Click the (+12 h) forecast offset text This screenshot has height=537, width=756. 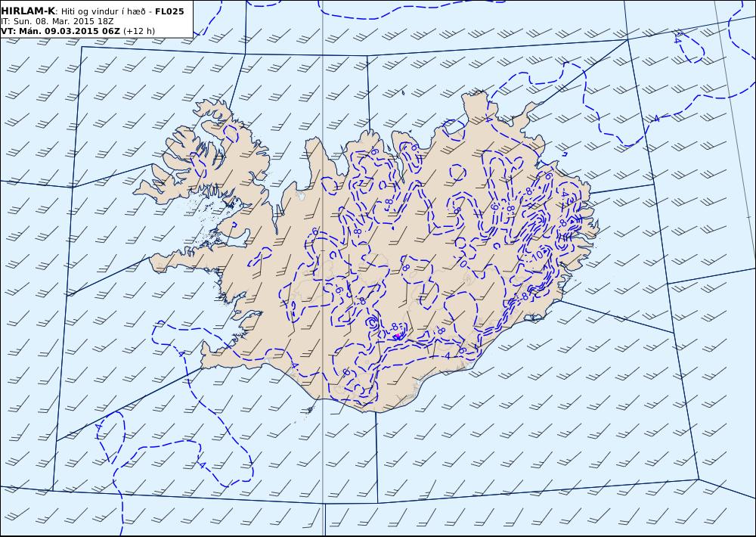(x=139, y=31)
